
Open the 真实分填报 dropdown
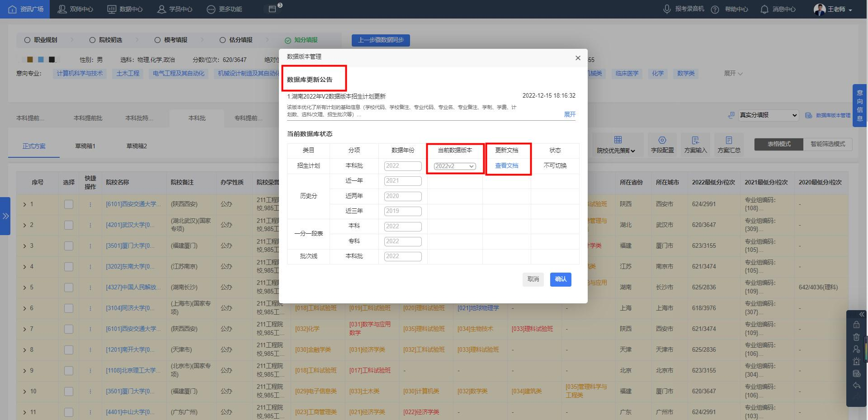(768, 115)
